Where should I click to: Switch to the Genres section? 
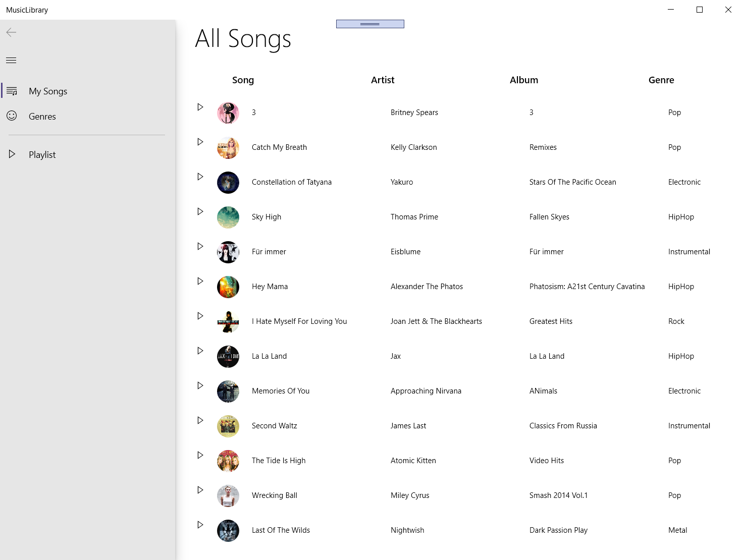(42, 116)
